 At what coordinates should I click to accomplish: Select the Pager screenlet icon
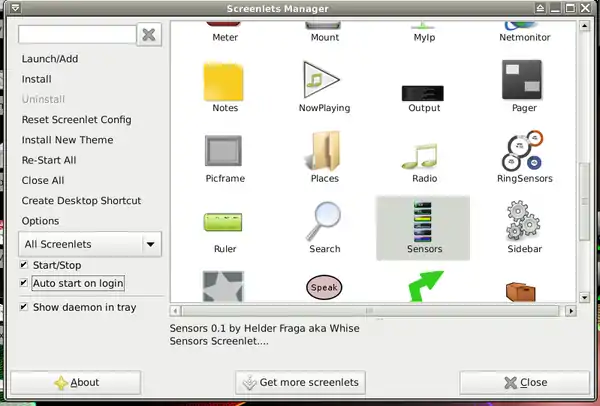coord(524,80)
